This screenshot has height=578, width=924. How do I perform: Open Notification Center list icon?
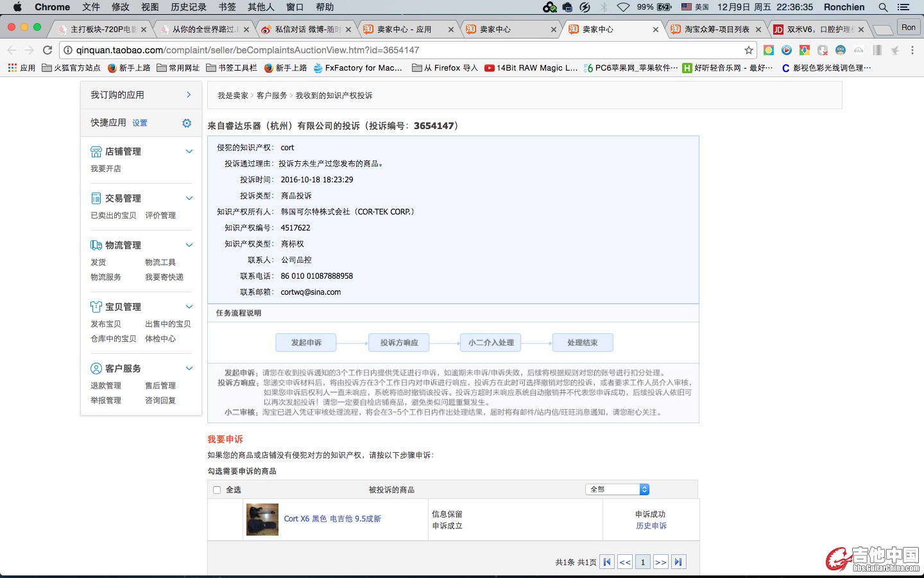tap(903, 7)
